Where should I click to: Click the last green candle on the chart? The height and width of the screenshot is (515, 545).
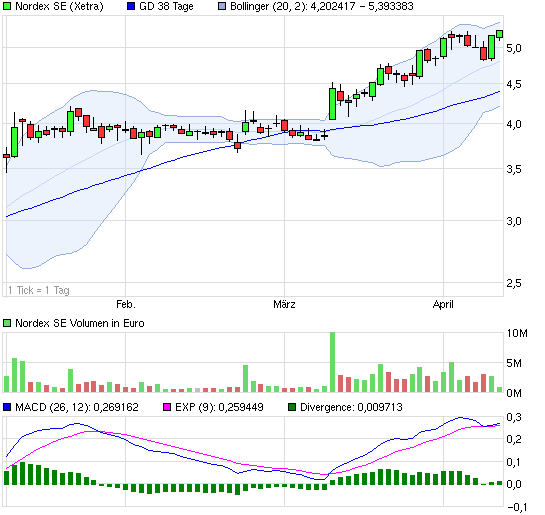(499, 34)
